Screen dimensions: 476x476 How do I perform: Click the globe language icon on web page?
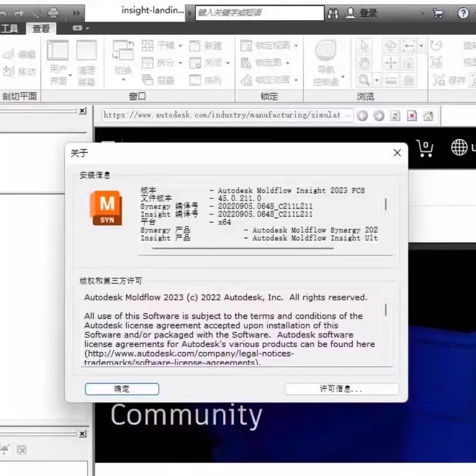point(459,147)
